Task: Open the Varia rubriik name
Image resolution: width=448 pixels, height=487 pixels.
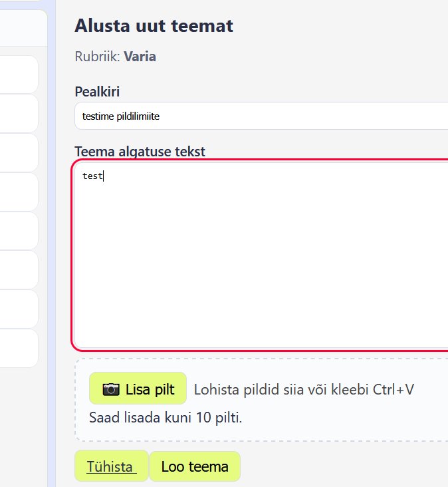Action: click(x=140, y=57)
